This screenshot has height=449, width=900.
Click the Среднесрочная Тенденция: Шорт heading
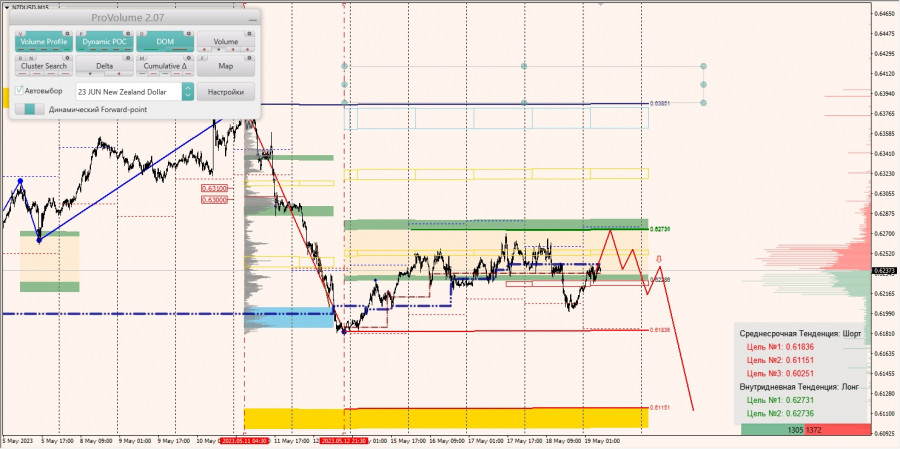pyautogui.click(x=801, y=334)
